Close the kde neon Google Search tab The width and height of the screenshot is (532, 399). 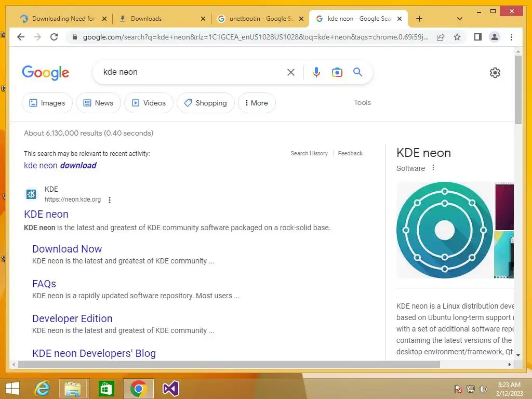[400, 19]
